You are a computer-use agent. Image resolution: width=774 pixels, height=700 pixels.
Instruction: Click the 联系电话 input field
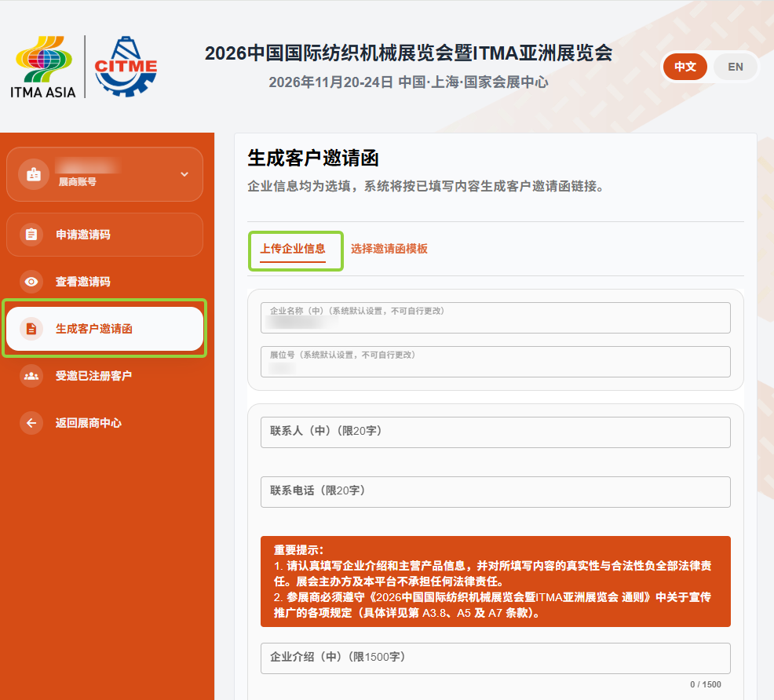tap(495, 492)
